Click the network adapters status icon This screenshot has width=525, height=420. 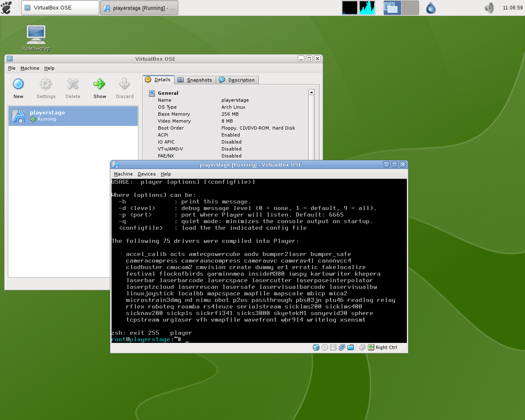[342, 347]
